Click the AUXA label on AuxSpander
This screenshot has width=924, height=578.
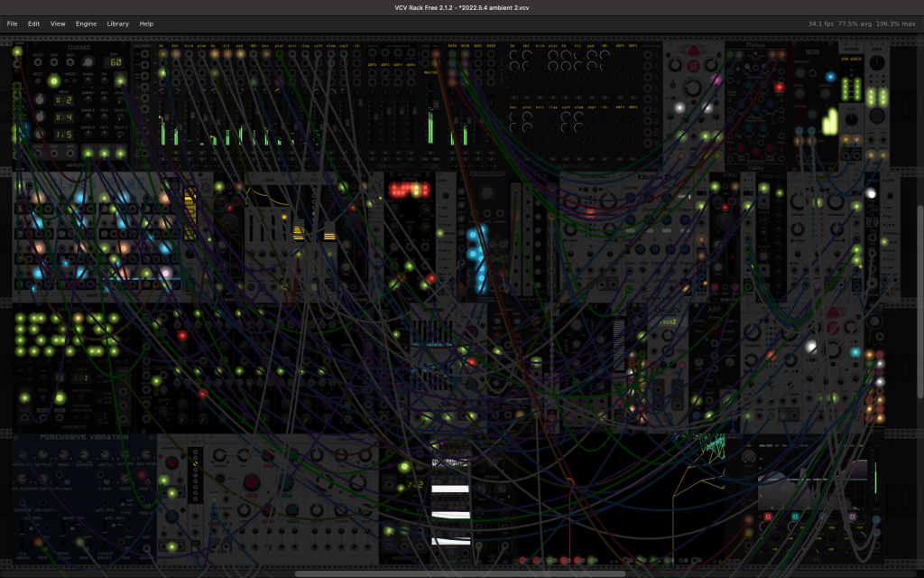(452, 46)
